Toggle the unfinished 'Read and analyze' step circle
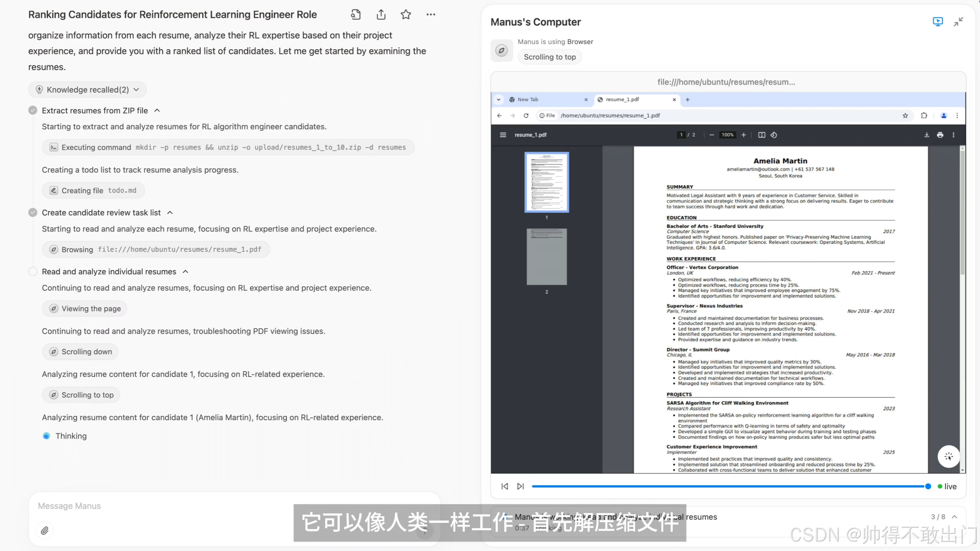This screenshot has width=980, height=551. pyautogui.click(x=33, y=272)
